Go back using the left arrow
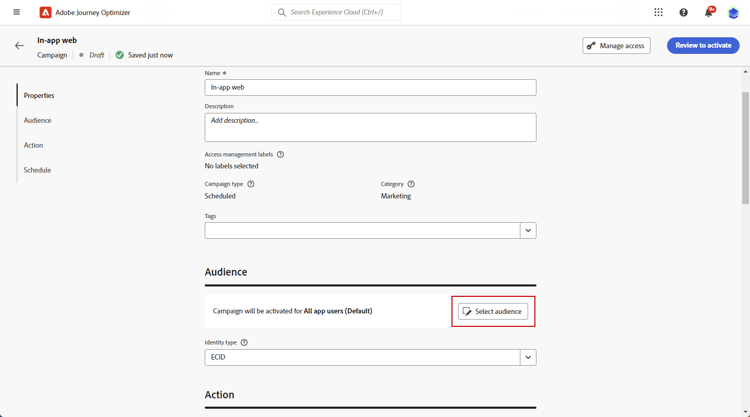 [x=19, y=46]
